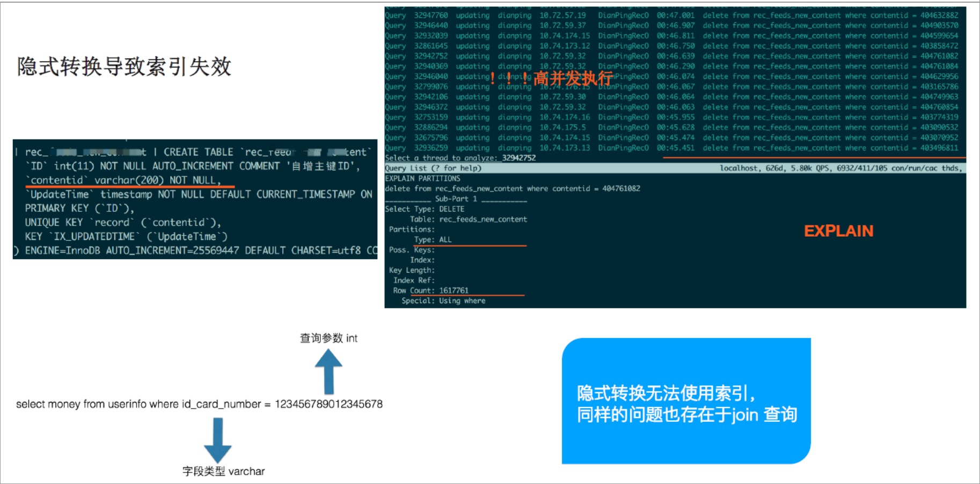Select the 'CREATE TABLE' line in the schema
Image resolution: width=980 pixels, height=484 pixels.
tap(194, 152)
